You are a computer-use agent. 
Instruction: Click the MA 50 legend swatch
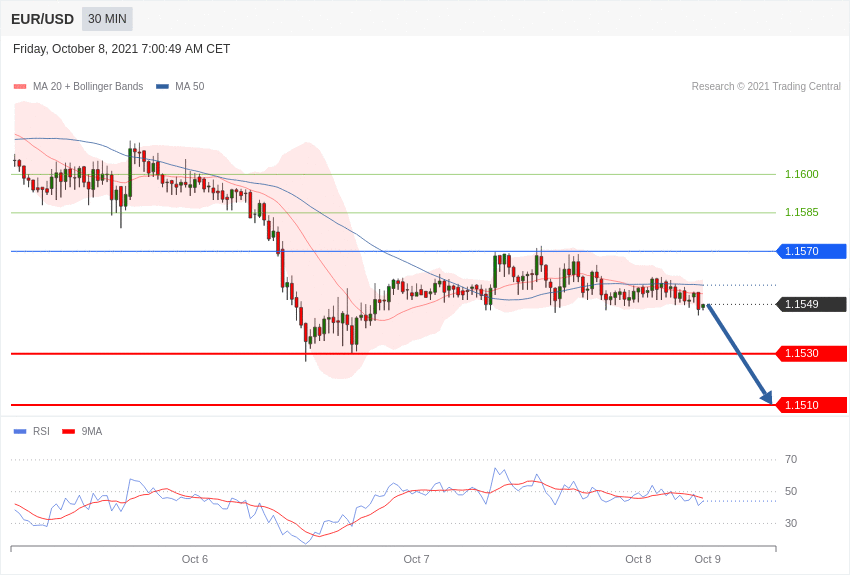click(162, 87)
